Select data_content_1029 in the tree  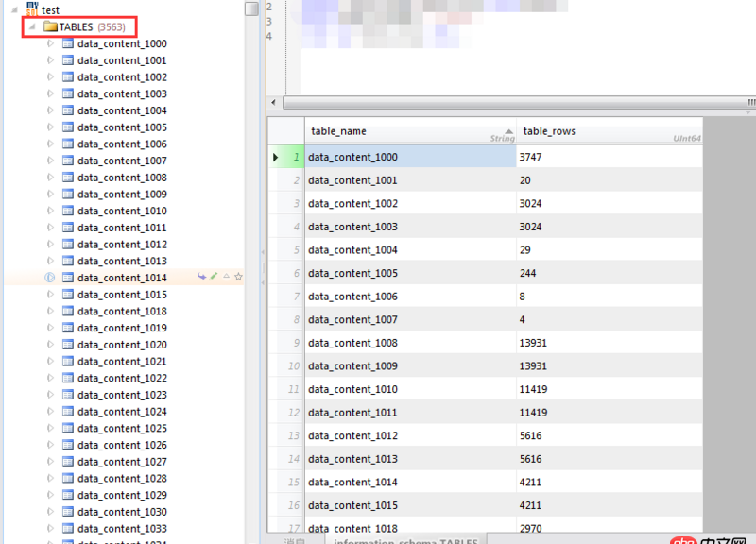coord(122,495)
